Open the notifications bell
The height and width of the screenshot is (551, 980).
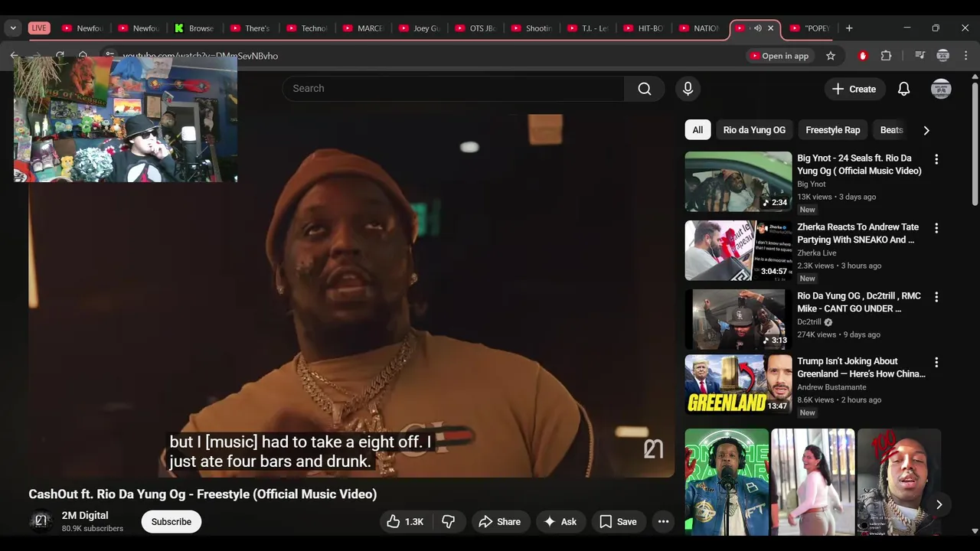point(903,89)
